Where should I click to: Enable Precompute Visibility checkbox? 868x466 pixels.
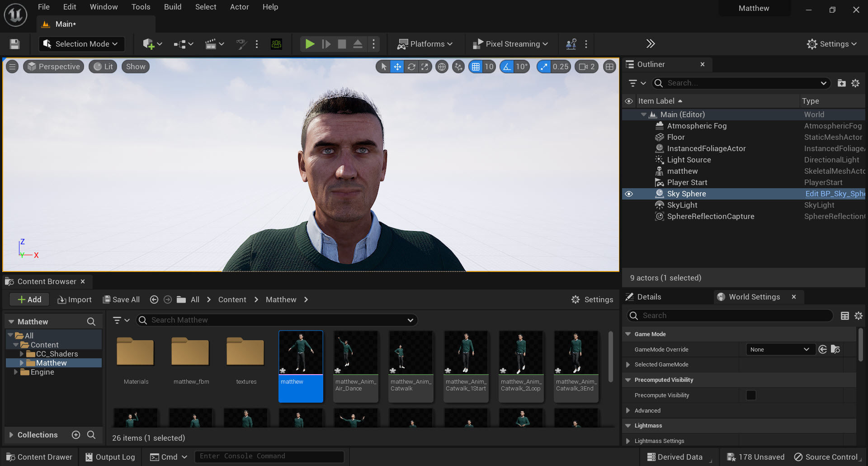[751, 395]
